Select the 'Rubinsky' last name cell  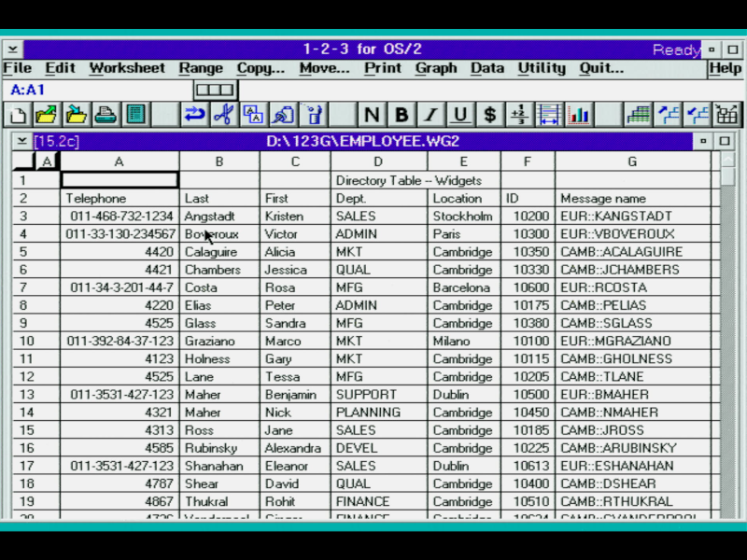point(219,448)
